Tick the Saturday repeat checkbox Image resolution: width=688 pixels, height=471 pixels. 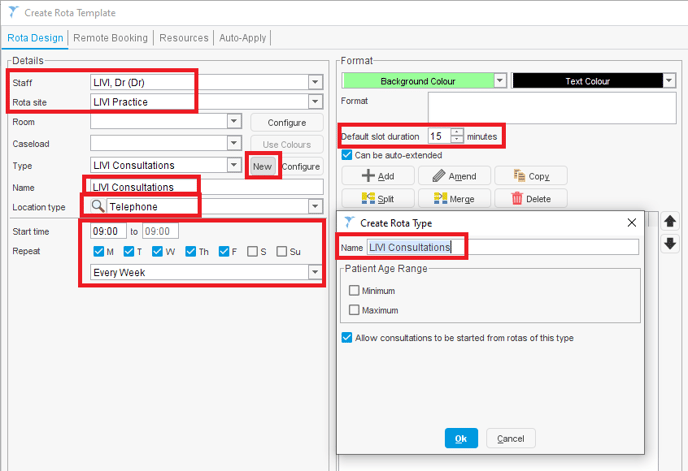(255, 252)
